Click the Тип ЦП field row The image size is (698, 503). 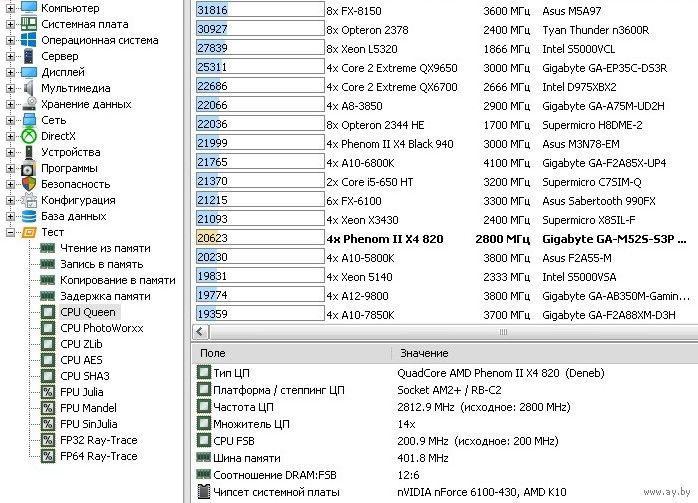pos(445,373)
